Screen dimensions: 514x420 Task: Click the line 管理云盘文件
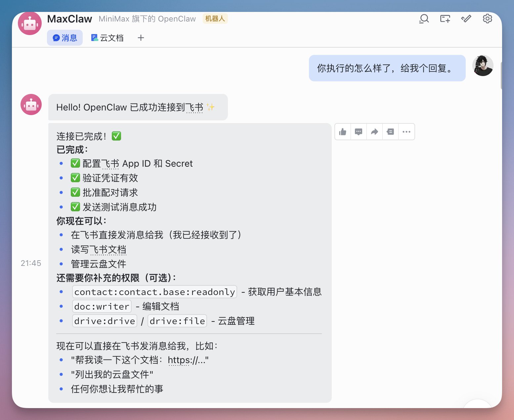99,264
